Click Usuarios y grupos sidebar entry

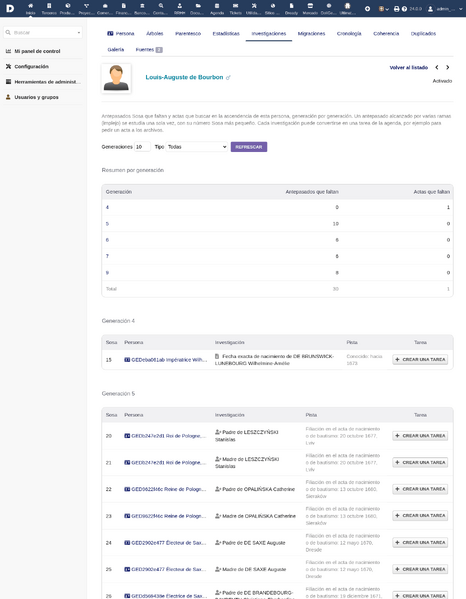[x=36, y=97]
